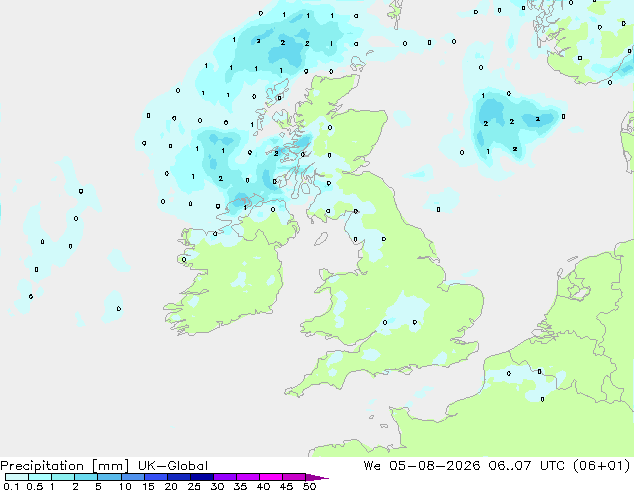634x490 pixels.
Task: Click the 'We 05-08-2026' date text
Action: click(422, 466)
